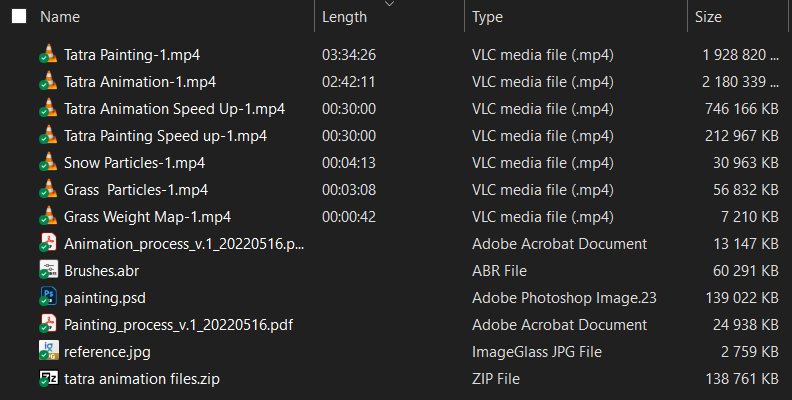The image size is (792, 400).
Task: Click the PDF icon for Animation_process file
Action: coord(48,244)
